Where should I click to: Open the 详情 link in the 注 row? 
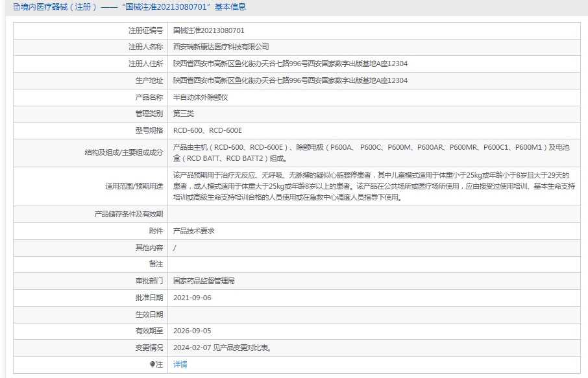[x=180, y=364]
